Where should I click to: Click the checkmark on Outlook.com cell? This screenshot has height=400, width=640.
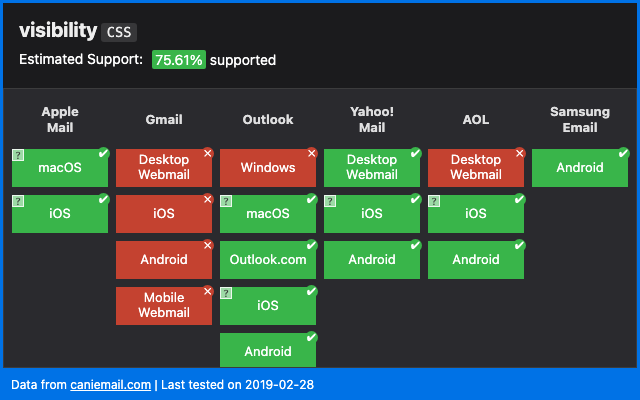pos(312,245)
